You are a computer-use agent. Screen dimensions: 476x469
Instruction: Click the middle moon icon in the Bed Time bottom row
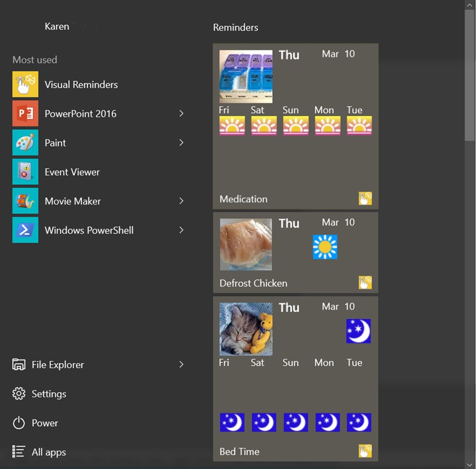(x=296, y=423)
